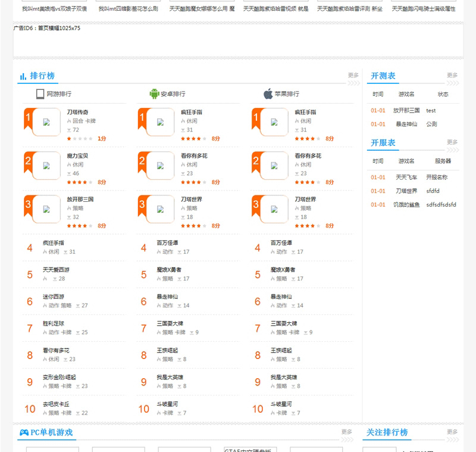Open 我是大英雄 in 苹果排行
The width and height of the screenshot is (476, 452).
[284, 378]
